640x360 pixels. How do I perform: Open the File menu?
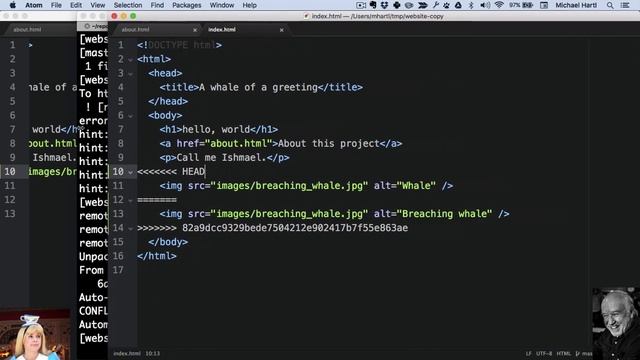pos(56,5)
